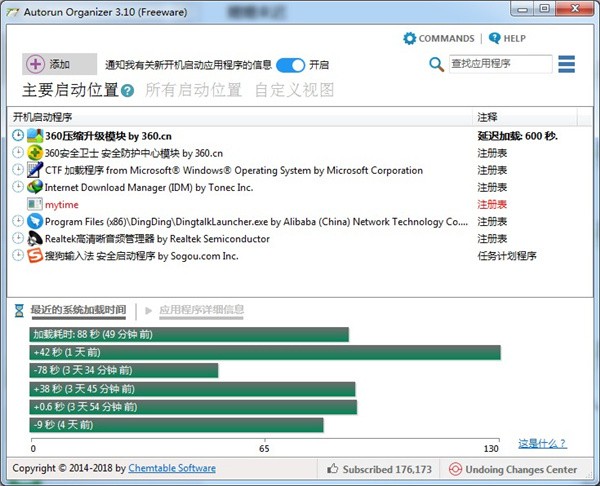Viewport: 600px width, 486px height.
Task: Click the clock icon of Realtek row
Action: (x=18, y=238)
